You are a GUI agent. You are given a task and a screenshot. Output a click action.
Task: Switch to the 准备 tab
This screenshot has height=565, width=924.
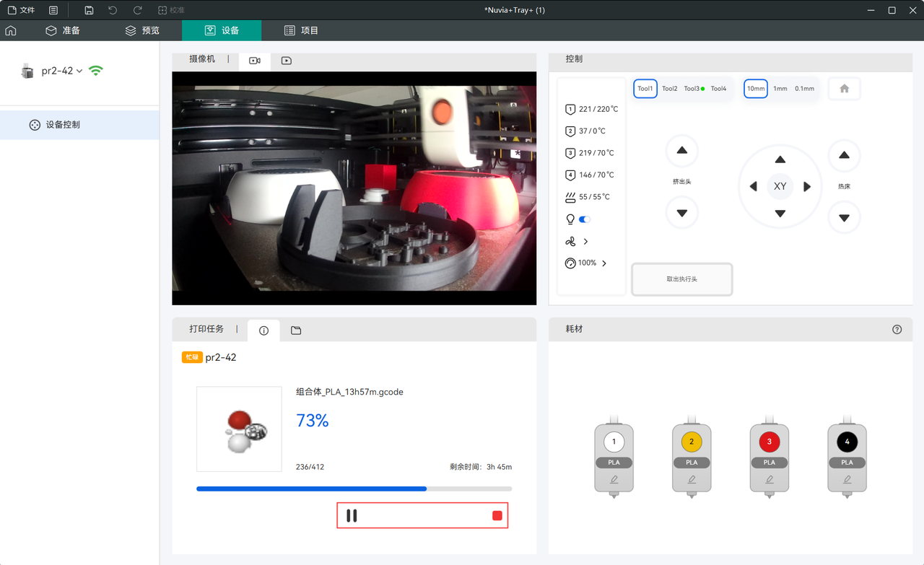click(x=63, y=30)
